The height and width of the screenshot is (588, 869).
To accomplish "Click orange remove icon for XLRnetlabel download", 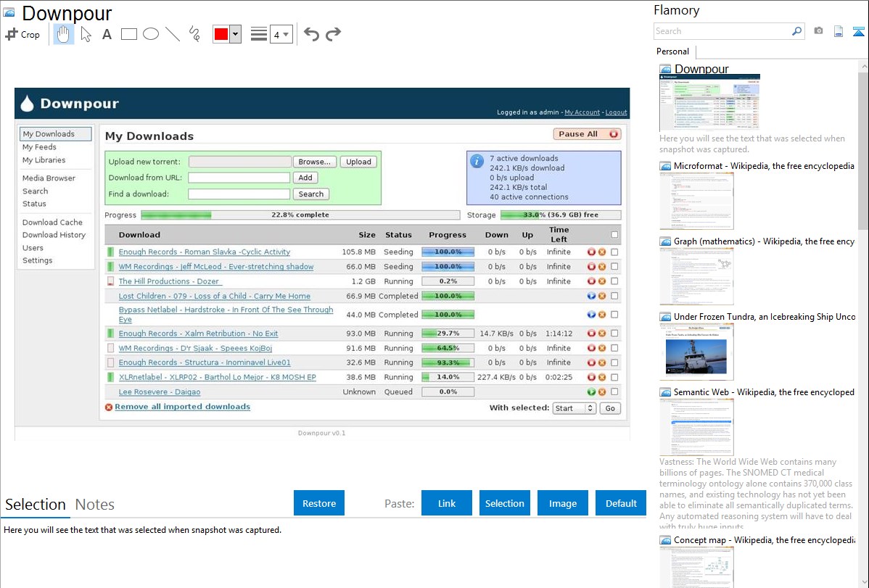I will [602, 377].
